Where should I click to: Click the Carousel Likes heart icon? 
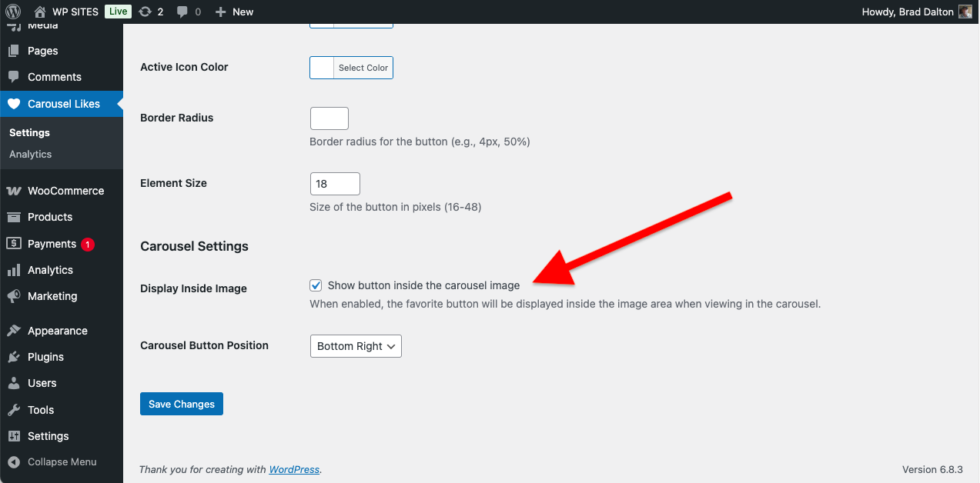(x=13, y=104)
